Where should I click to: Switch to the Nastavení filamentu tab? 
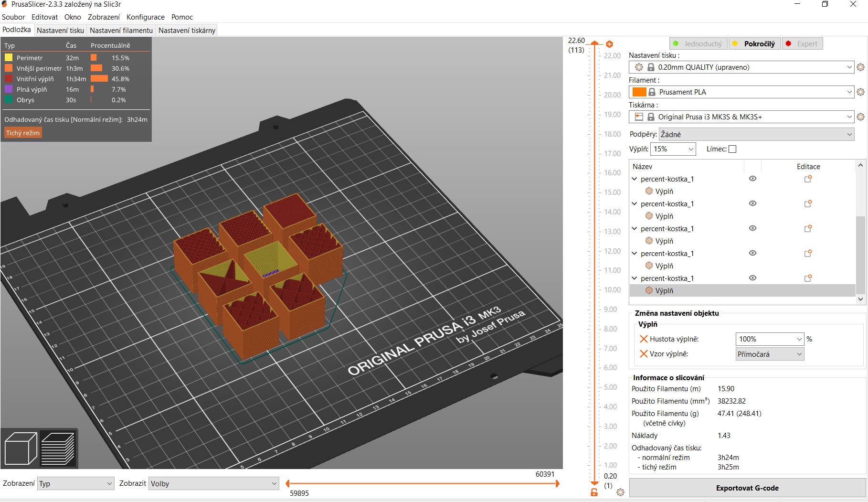[x=121, y=30]
